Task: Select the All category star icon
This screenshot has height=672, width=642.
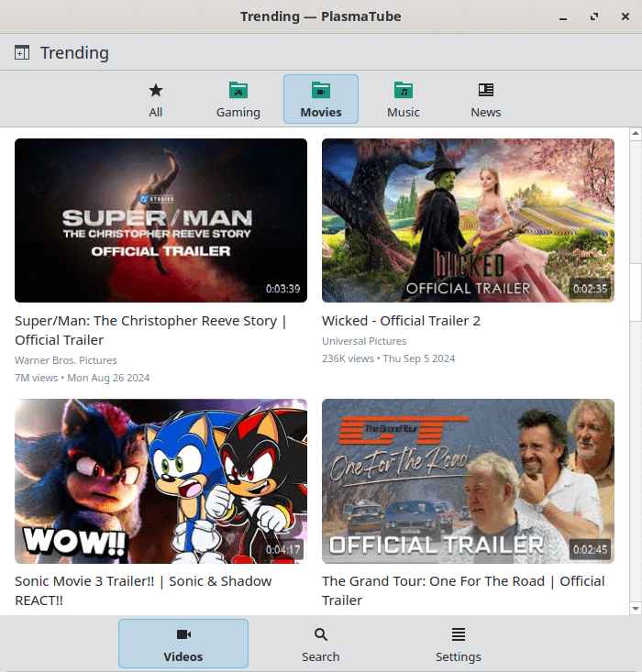Action: pos(156,91)
